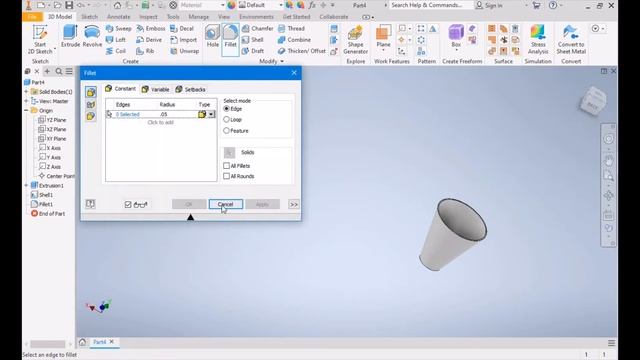Open the Setbacks fillet tab

(190, 89)
